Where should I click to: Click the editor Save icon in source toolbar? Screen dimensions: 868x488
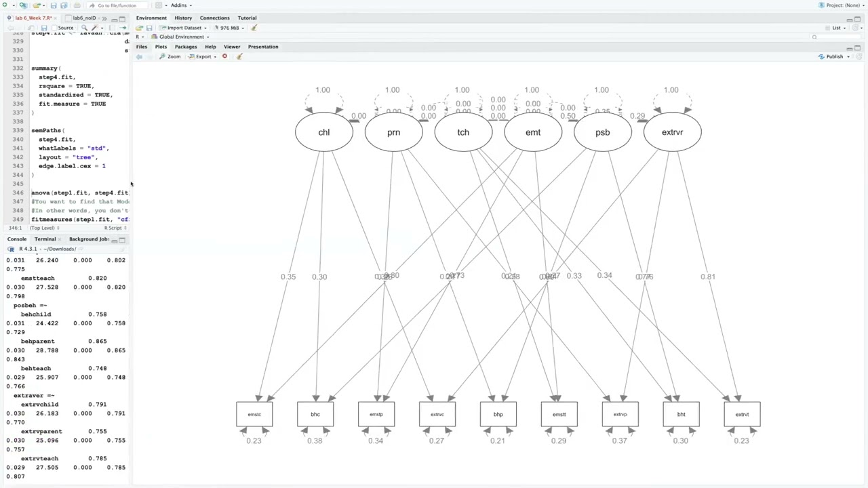[44, 28]
